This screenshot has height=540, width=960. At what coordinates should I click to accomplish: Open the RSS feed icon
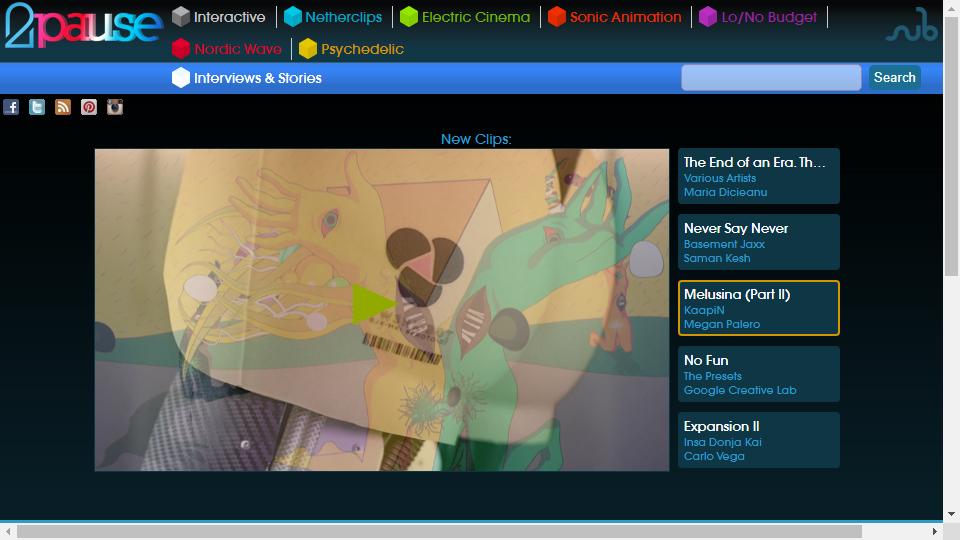(x=63, y=107)
